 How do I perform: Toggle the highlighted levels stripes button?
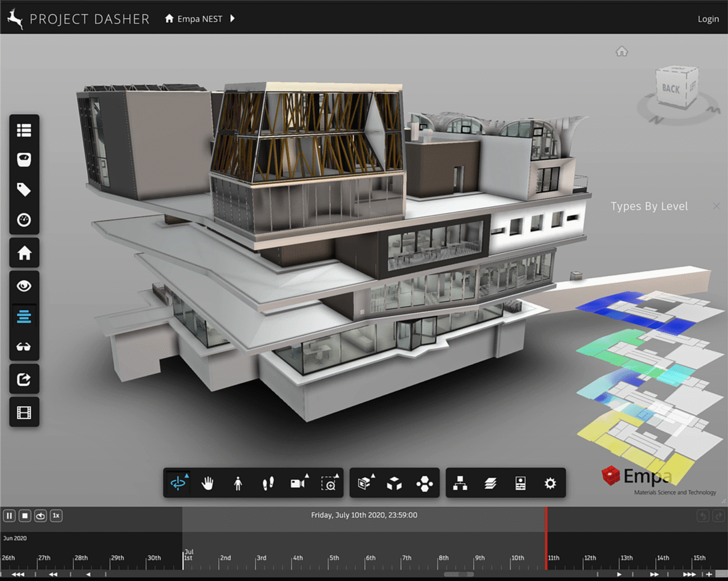tap(24, 316)
